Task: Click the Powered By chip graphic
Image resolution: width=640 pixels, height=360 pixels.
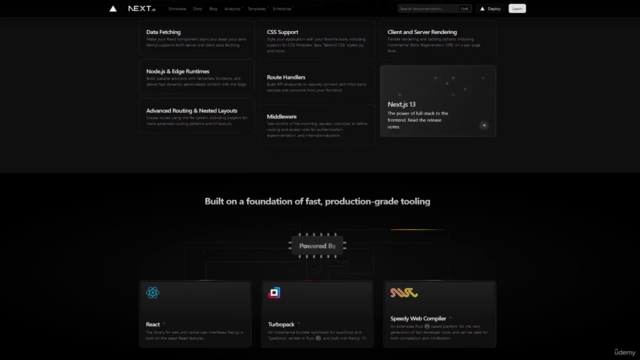Action: (x=317, y=246)
